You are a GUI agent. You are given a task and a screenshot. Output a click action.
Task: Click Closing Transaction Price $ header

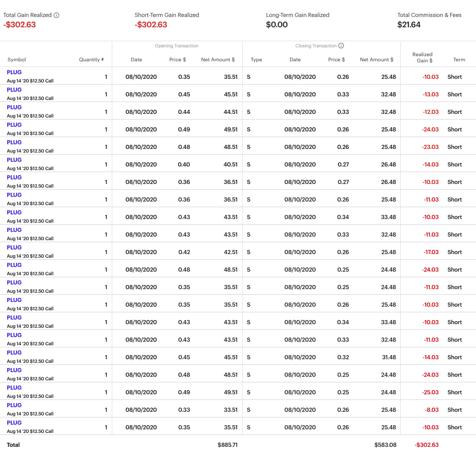336,60
